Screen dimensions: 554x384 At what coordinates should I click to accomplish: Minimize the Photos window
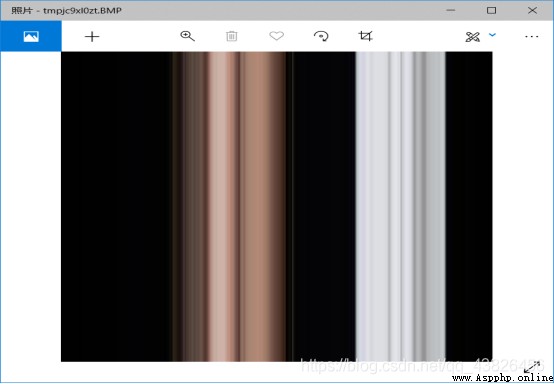click(450, 10)
